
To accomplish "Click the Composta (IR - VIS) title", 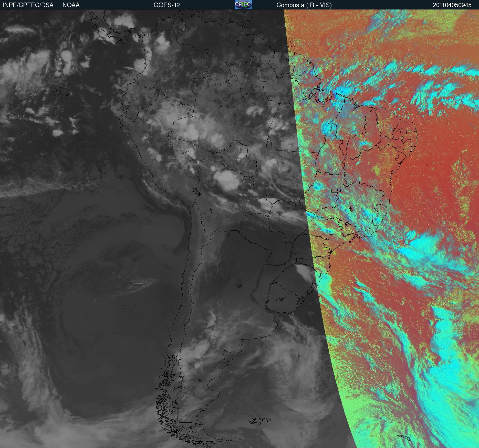I will pos(304,5).
